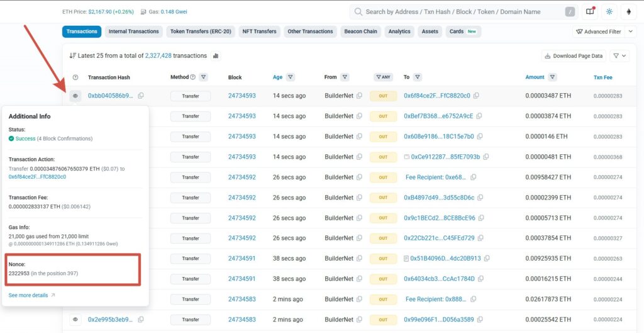Open the Method column filter funnel
This screenshot has height=333, width=644.
pyautogui.click(x=203, y=77)
